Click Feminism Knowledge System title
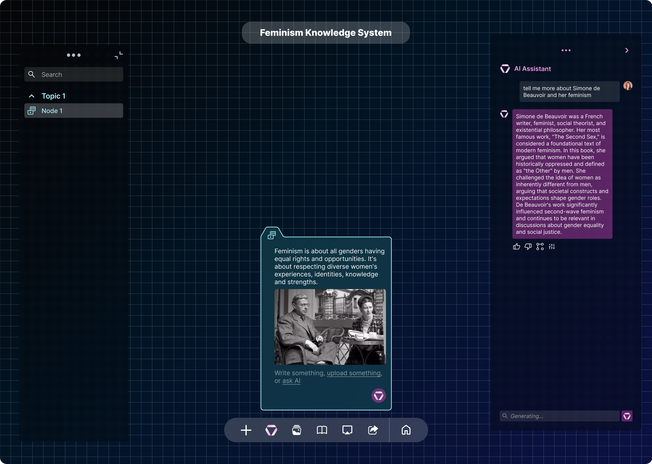This screenshot has height=464, width=652. 326,32
